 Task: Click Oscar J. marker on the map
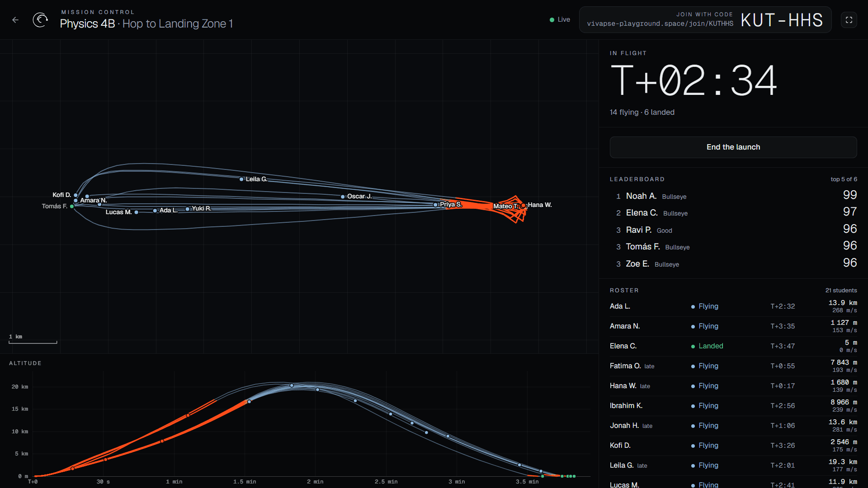(343, 197)
